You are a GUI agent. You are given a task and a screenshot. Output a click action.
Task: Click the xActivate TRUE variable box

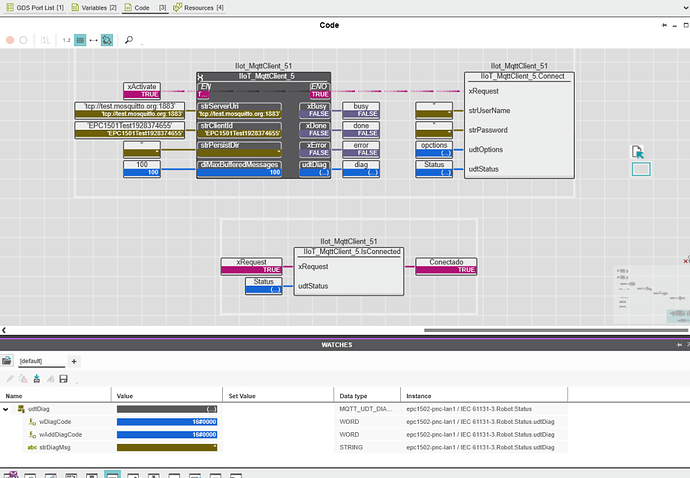click(142, 90)
